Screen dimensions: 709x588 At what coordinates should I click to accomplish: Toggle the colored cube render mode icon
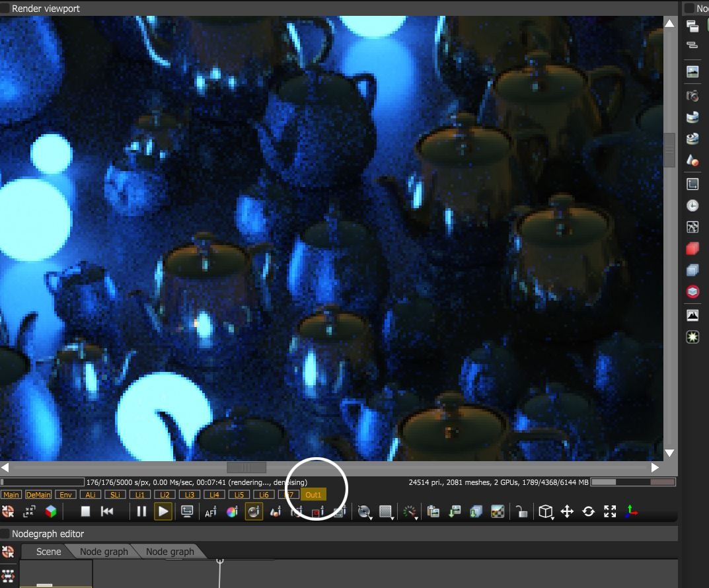click(51, 511)
